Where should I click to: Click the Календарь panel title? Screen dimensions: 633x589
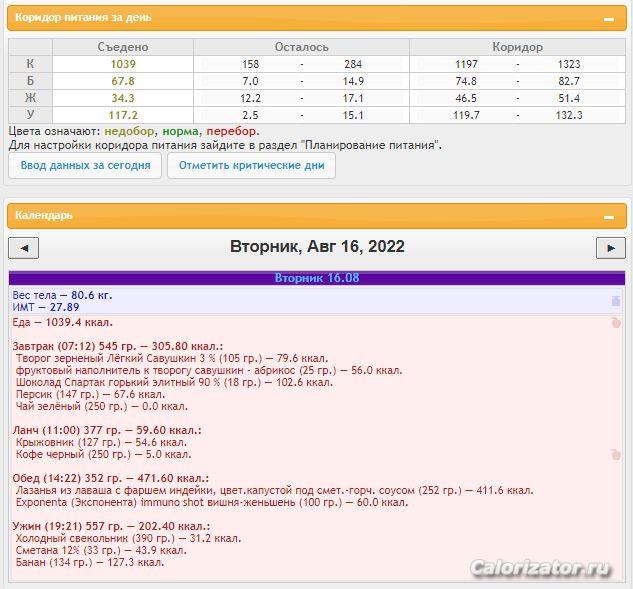tap(44, 215)
